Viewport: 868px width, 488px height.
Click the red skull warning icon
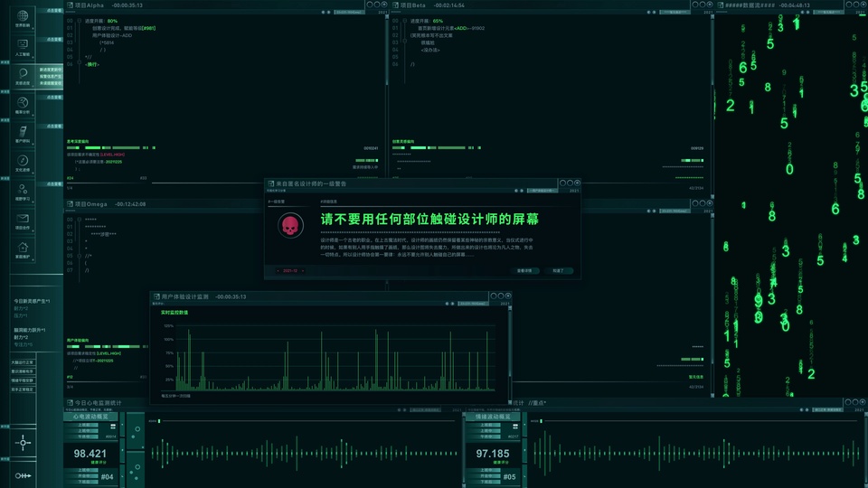point(290,225)
